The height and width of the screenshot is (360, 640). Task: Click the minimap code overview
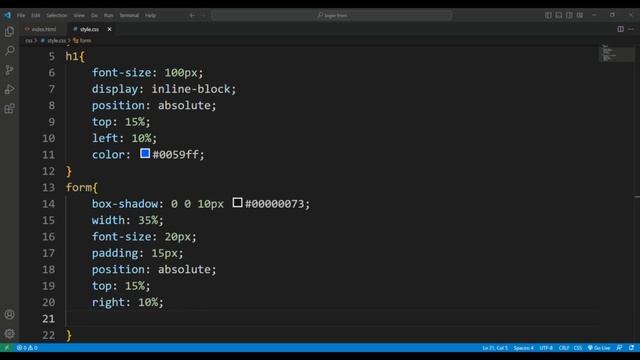pos(616,53)
